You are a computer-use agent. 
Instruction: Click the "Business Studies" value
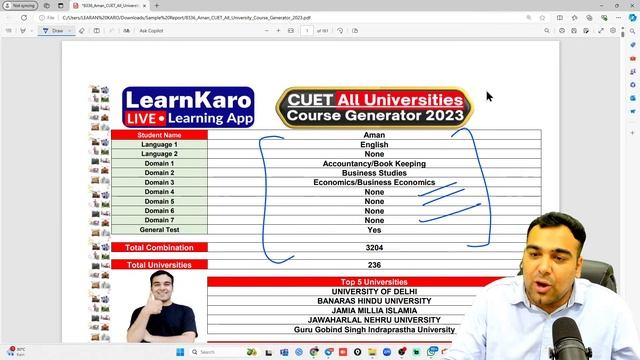coord(374,173)
